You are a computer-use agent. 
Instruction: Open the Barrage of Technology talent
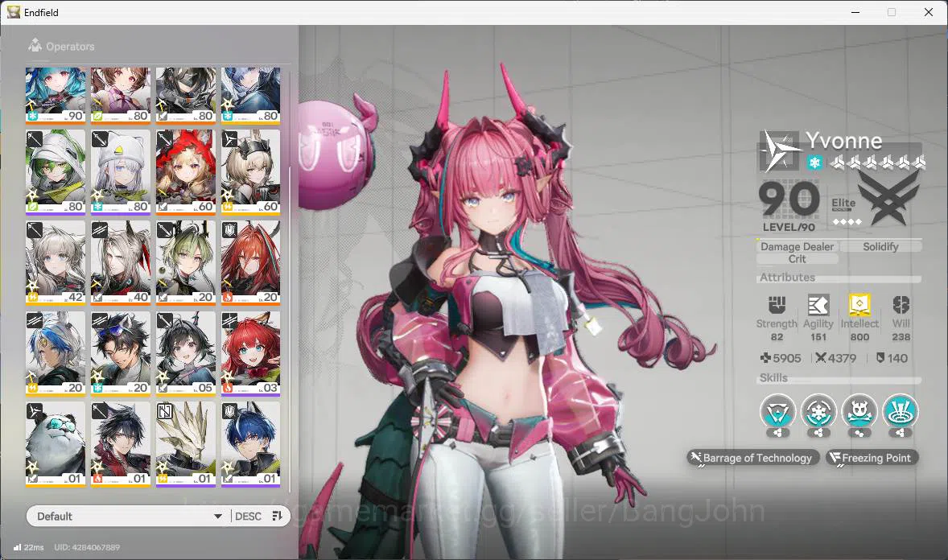753,458
